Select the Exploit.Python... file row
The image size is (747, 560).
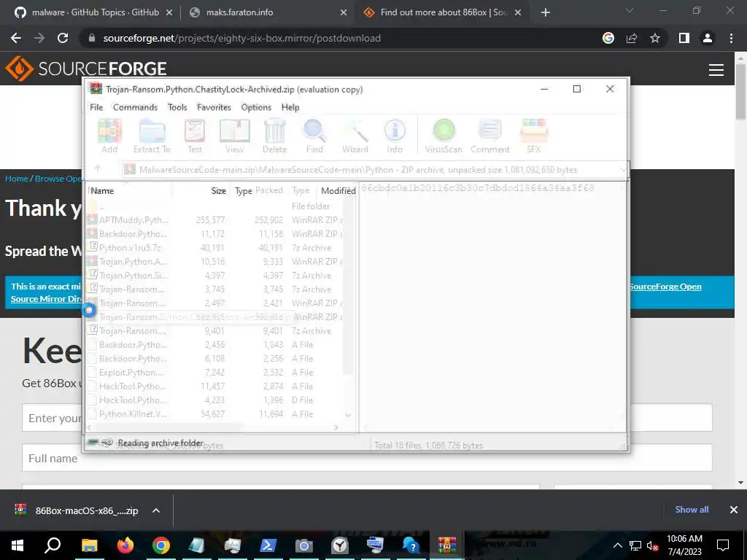point(214,373)
